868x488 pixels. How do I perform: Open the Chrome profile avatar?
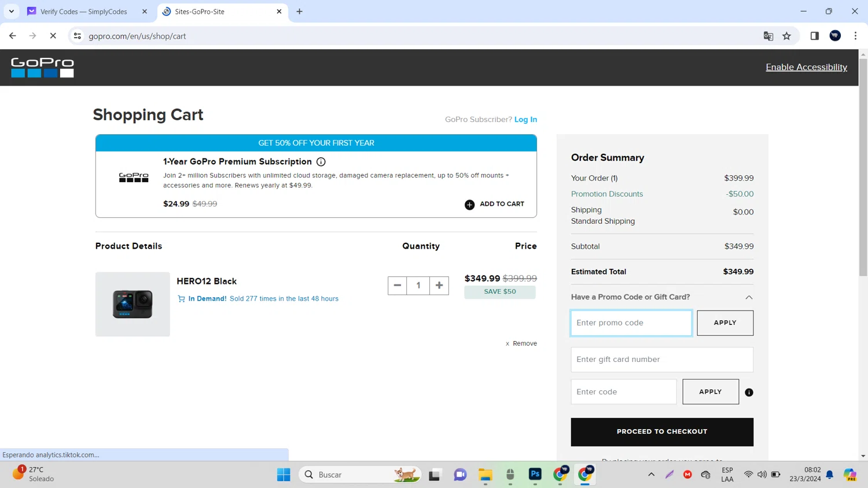(835, 36)
